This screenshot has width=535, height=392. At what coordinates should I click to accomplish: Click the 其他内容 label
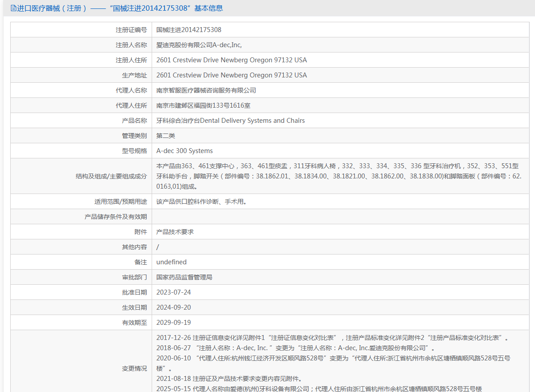[134, 247]
